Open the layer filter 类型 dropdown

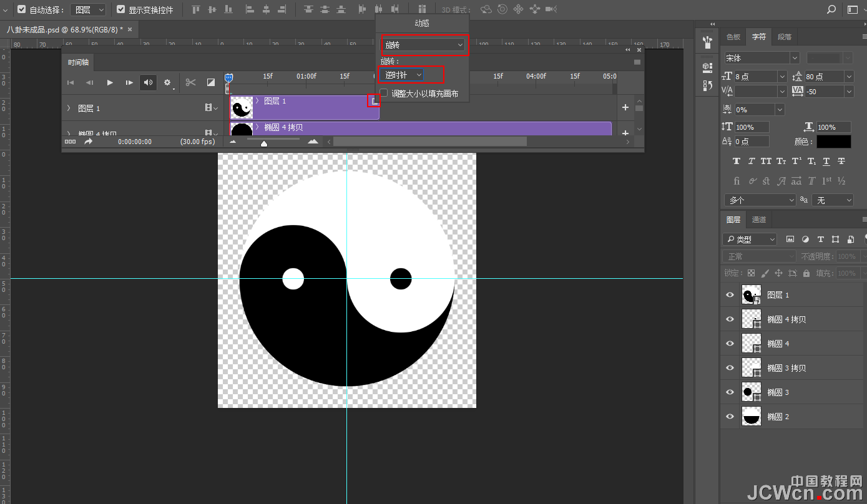coord(750,239)
